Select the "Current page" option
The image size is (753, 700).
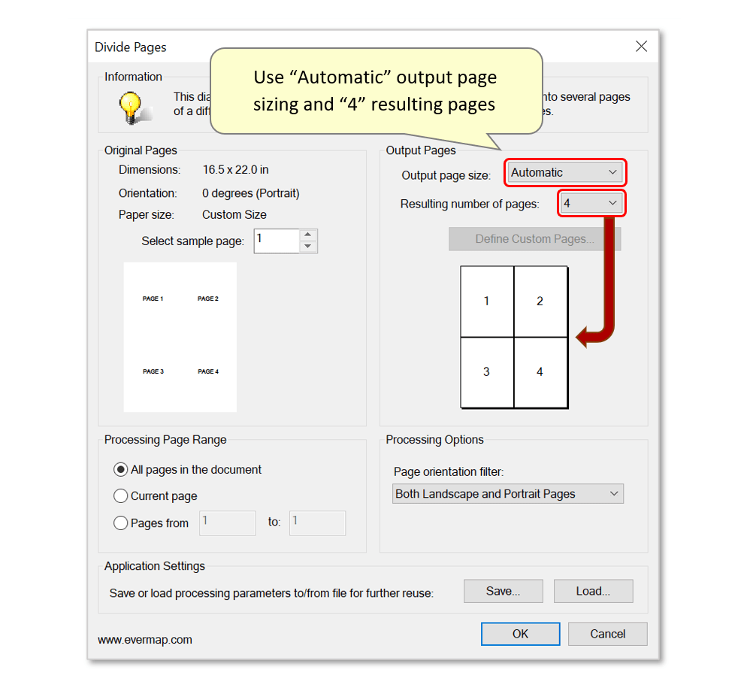pyautogui.click(x=120, y=496)
